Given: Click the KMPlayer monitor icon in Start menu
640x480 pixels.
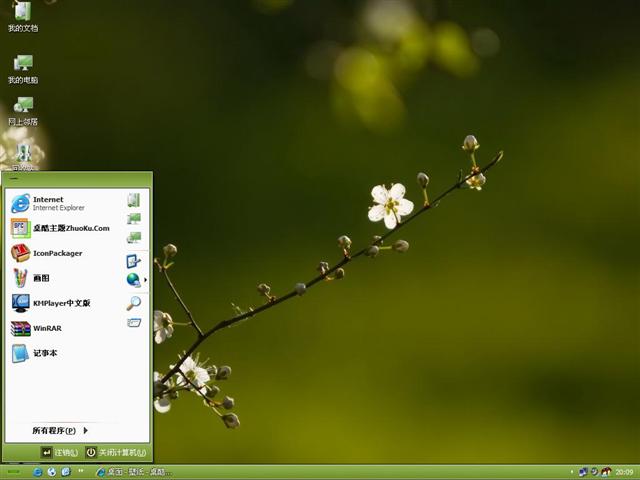Looking at the screenshot, I should 20,303.
